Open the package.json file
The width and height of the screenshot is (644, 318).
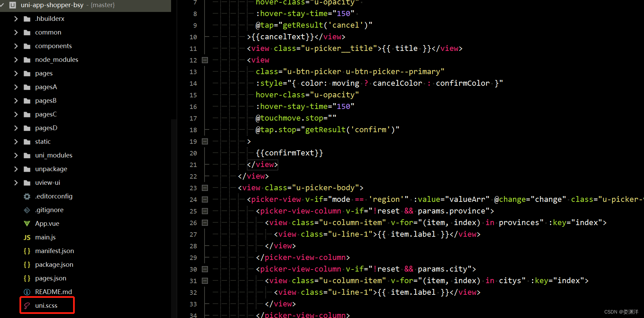[x=54, y=265]
